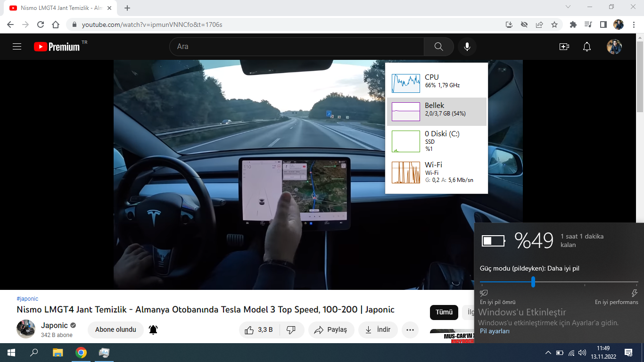Click the Tesla video player
644x362 pixels.
click(318, 175)
